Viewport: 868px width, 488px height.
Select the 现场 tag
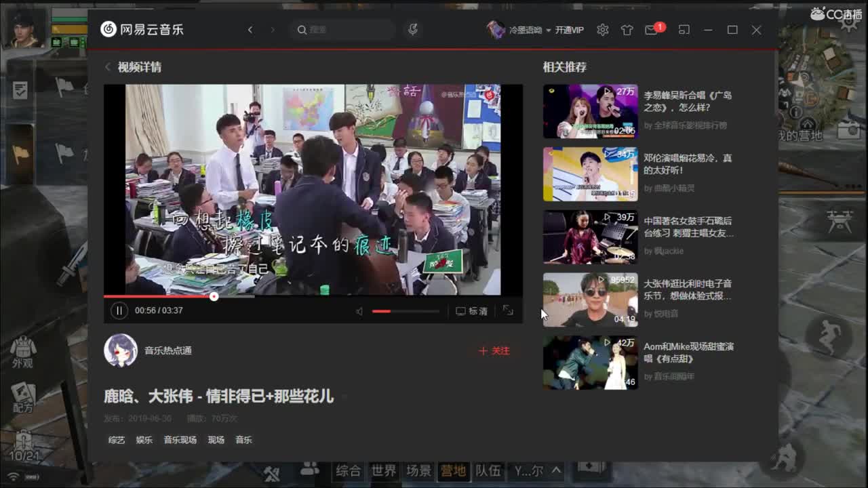216,440
